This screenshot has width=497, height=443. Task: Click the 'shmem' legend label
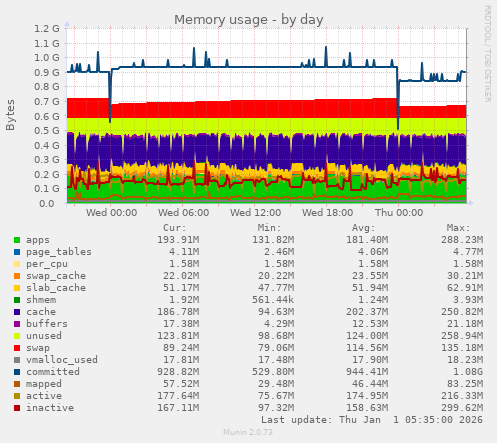[41, 300]
